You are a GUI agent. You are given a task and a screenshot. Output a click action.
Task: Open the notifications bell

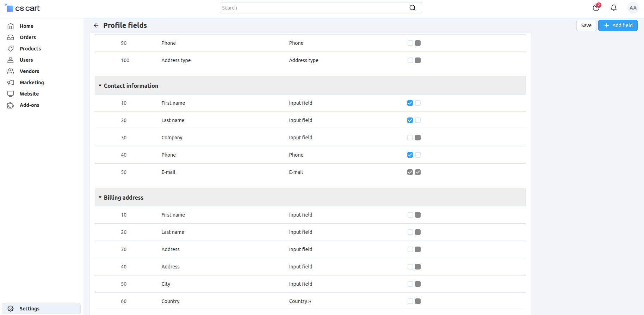tap(614, 8)
